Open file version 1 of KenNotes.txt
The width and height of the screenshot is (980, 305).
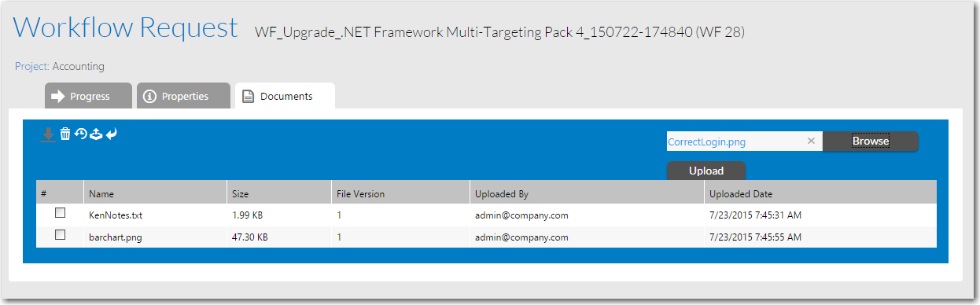[339, 215]
